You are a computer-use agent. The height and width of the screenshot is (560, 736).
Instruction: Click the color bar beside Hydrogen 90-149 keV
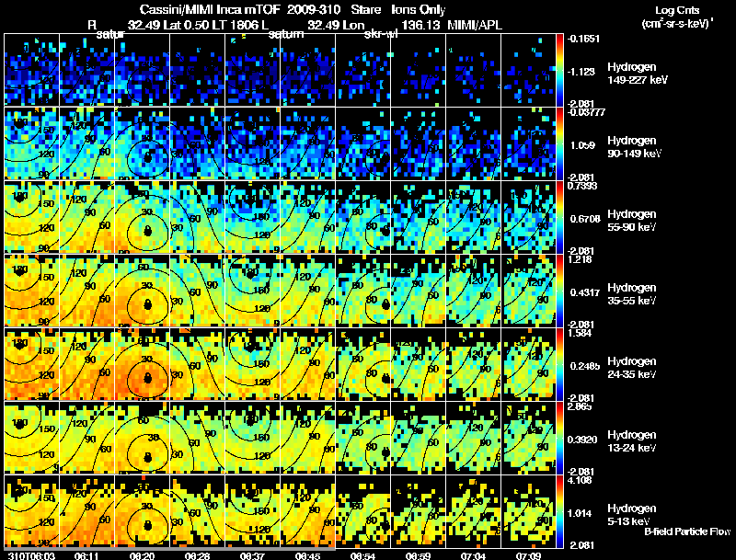(559, 143)
